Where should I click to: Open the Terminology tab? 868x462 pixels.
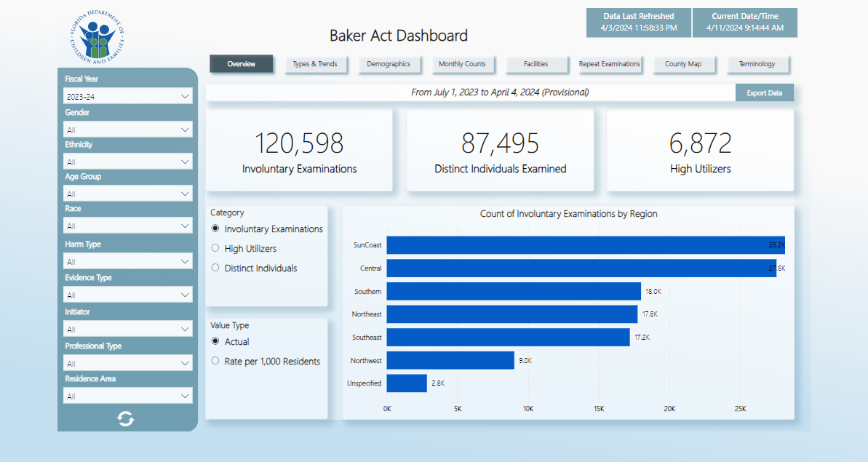point(757,64)
